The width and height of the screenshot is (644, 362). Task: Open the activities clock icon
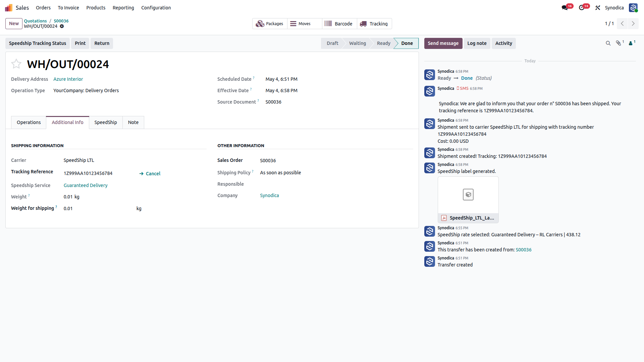tap(582, 8)
